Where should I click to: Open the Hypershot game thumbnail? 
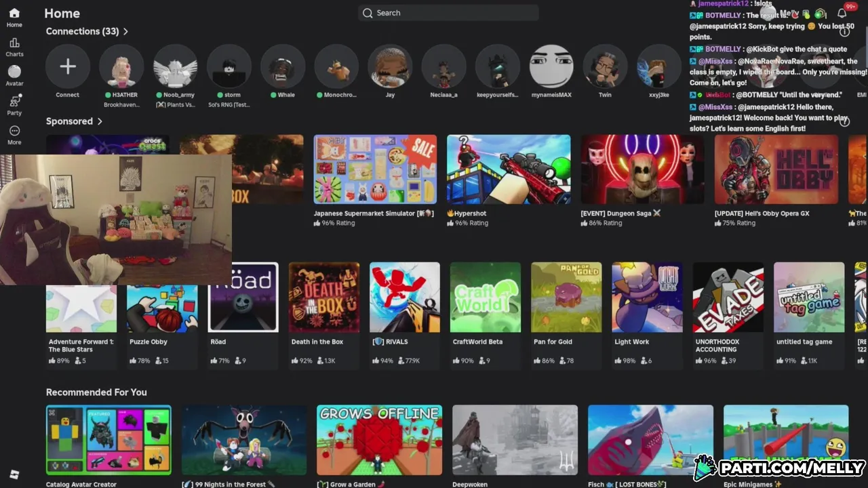click(509, 169)
